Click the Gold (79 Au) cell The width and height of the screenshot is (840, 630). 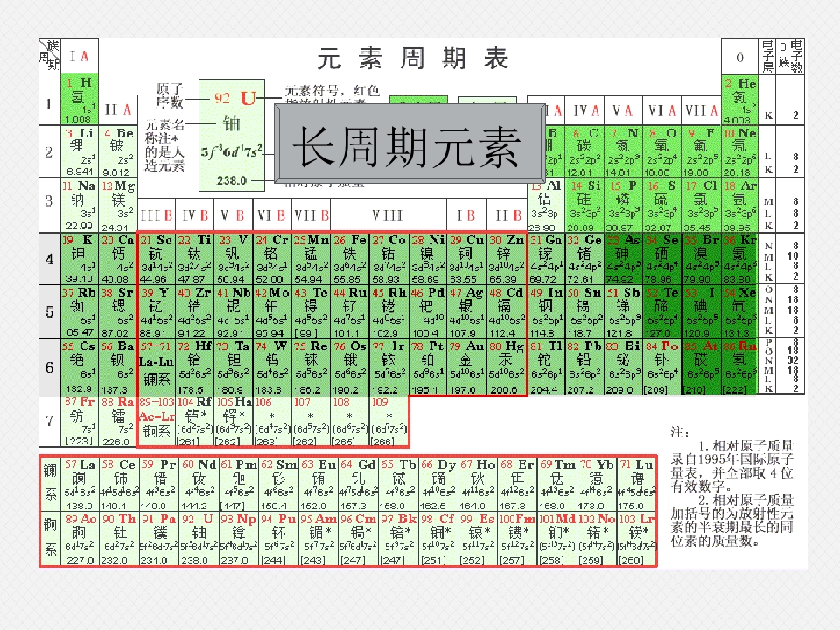[466, 367]
